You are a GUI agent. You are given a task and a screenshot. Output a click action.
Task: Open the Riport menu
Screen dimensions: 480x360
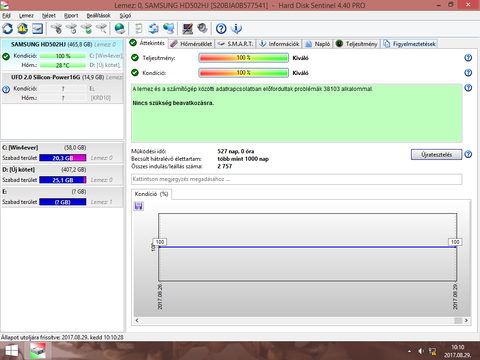point(71,16)
